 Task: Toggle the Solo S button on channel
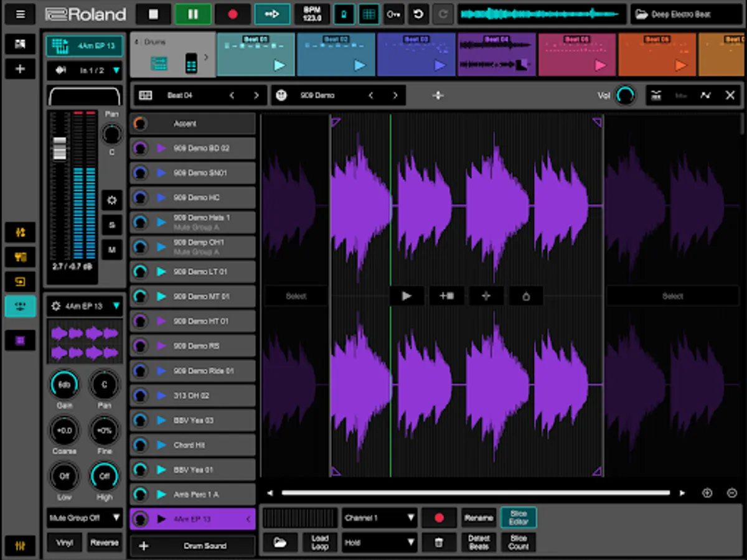click(112, 225)
